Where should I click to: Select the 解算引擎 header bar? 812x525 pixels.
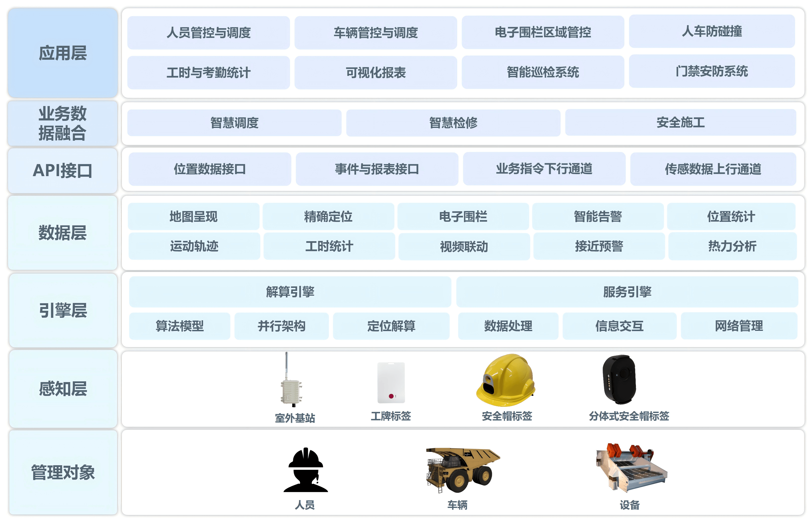[290, 292]
